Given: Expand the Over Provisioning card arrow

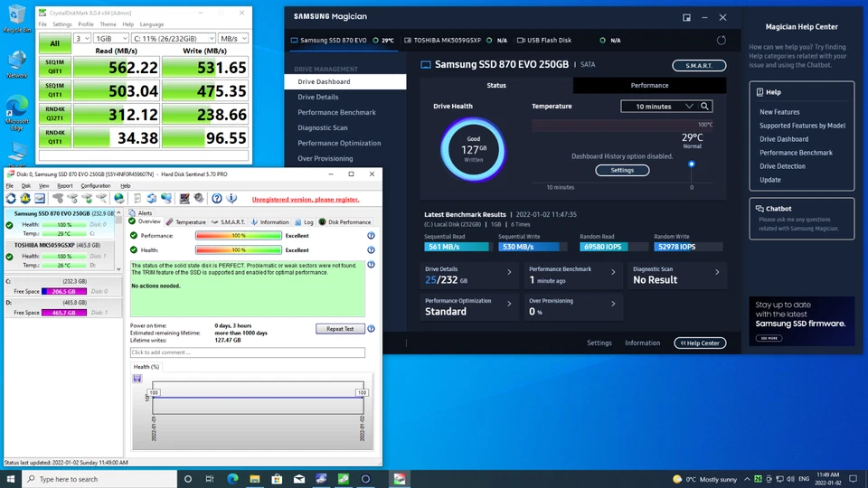Looking at the screenshot, I should [x=613, y=304].
